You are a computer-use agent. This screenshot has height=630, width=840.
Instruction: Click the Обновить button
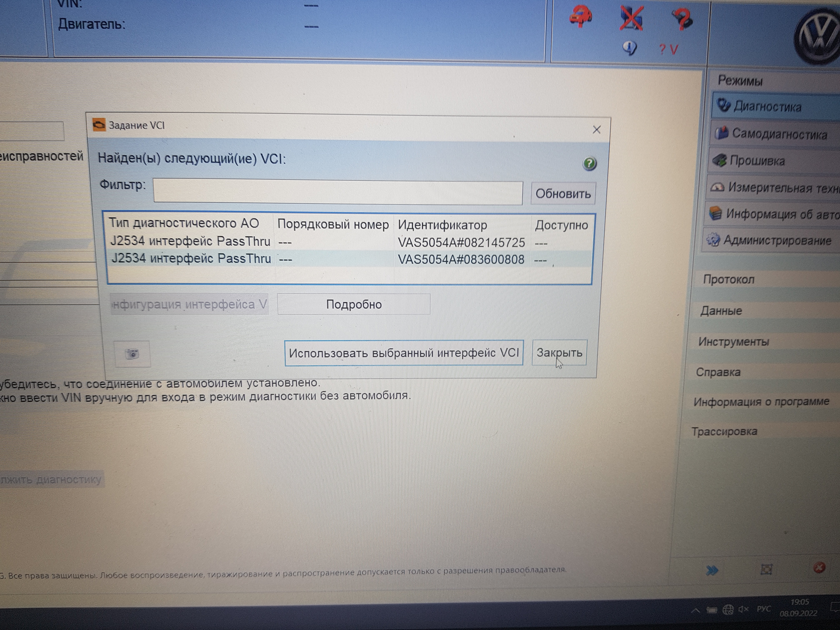pyautogui.click(x=563, y=194)
